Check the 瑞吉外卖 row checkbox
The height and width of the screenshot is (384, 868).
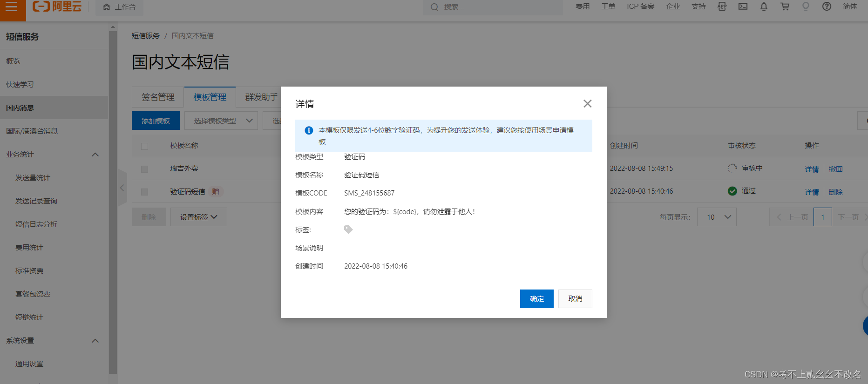click(144, 169)
